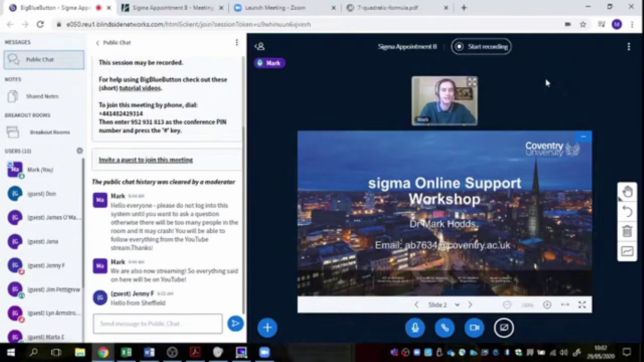Open the Chrome three-dot menu
This screenshot has width=644, height=362.
[631, 24]
